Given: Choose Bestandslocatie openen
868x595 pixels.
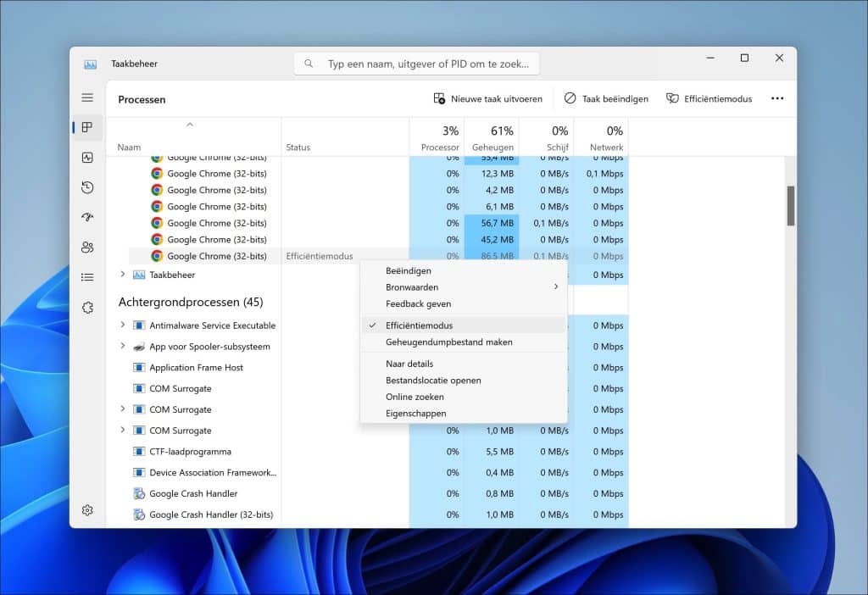Looking at the screenshot, I should (x=464, y=381).
